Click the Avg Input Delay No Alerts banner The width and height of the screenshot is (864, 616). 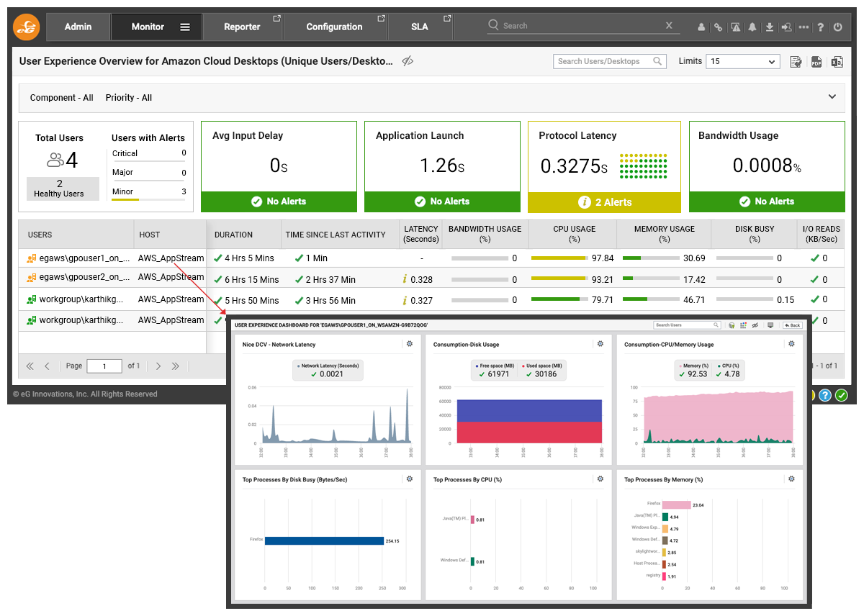pyautogui.click(x=279, y=201)
